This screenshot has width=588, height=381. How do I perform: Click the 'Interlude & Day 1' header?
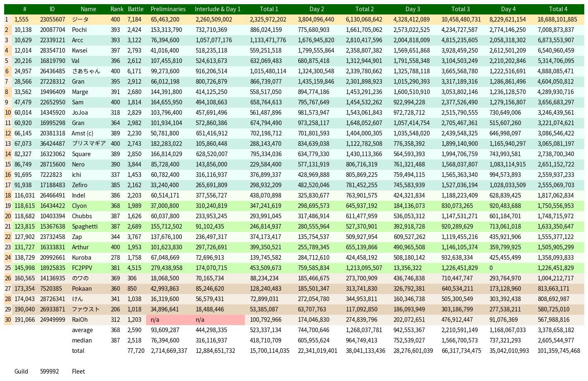[218, 9]
